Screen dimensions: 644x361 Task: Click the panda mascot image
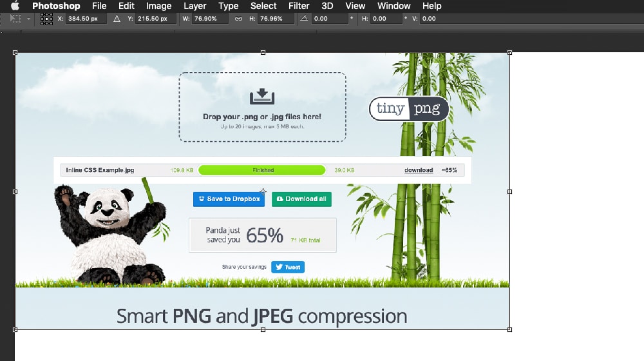tap(111, 232)
